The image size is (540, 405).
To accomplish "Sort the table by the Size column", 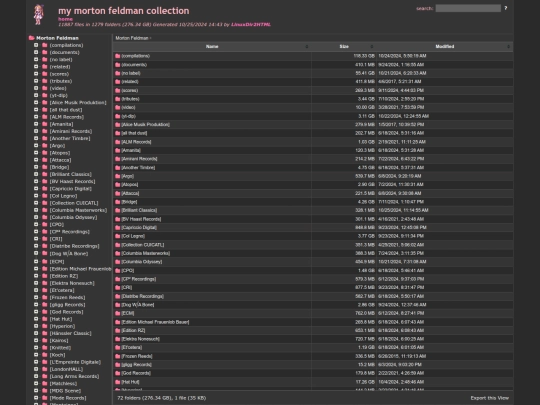I will click(344, 46).
